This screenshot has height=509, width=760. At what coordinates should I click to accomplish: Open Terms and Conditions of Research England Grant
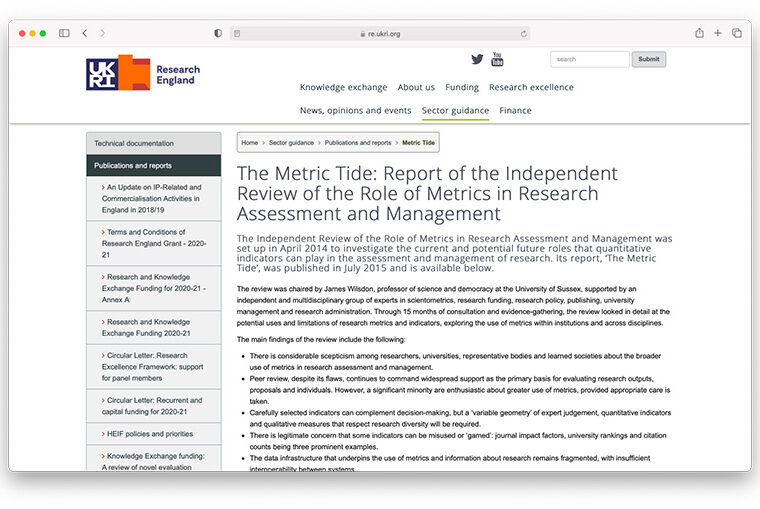[x=154, y=243]
